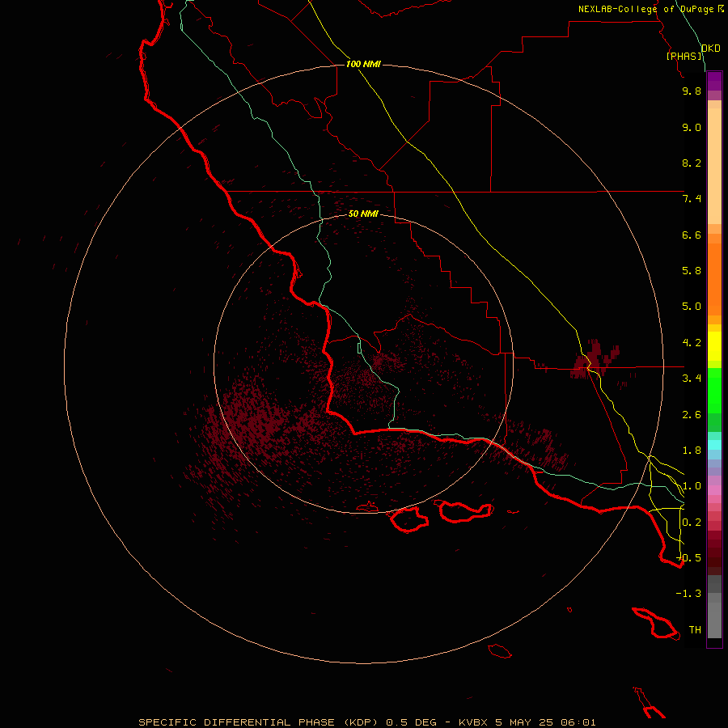Click the 0.2 scale value

coord(692,523)
